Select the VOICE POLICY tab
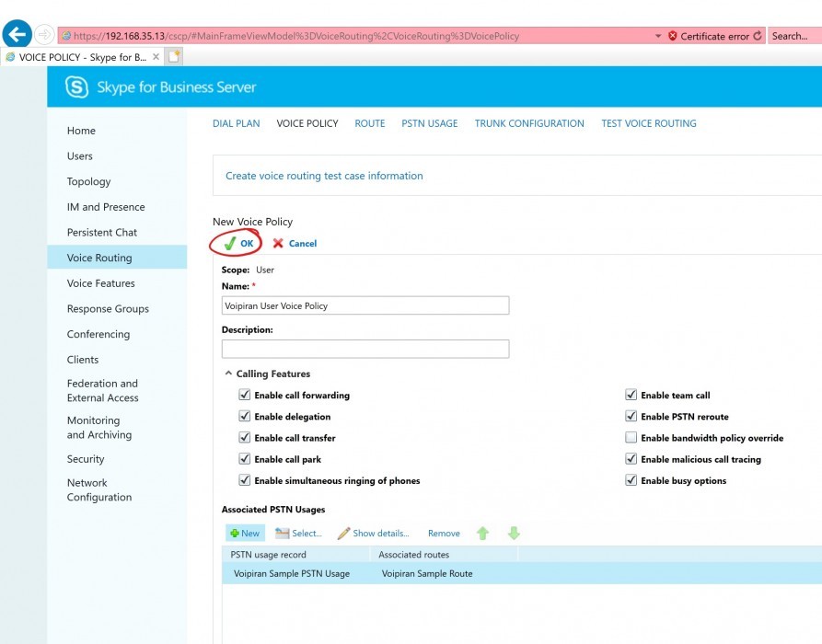Viewport: 822px width, 644px height. click(x=307, y=123)
